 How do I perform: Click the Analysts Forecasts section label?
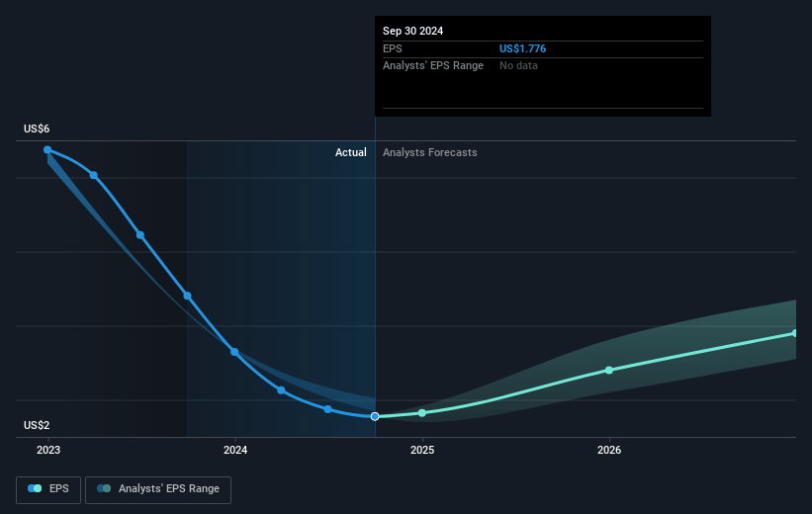[x=430, y=152]
